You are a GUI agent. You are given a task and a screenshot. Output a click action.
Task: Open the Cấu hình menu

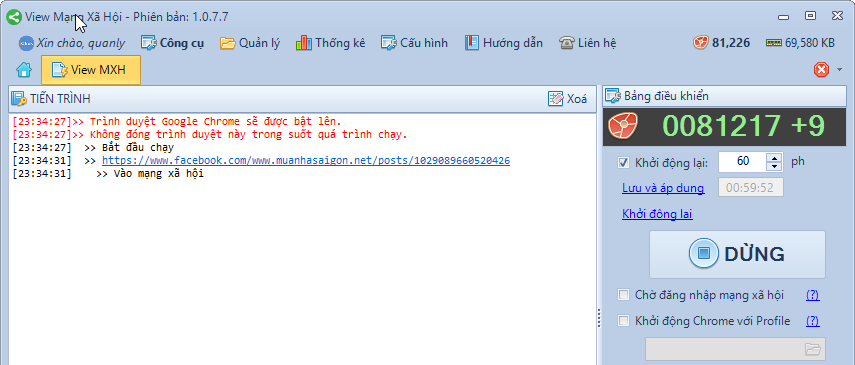click(414, 43)
